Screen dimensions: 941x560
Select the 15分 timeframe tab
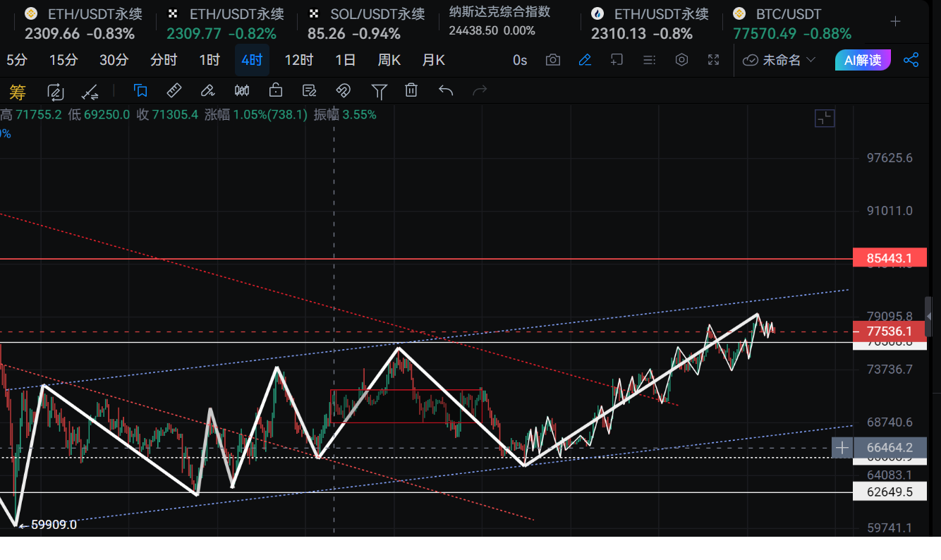63,60
